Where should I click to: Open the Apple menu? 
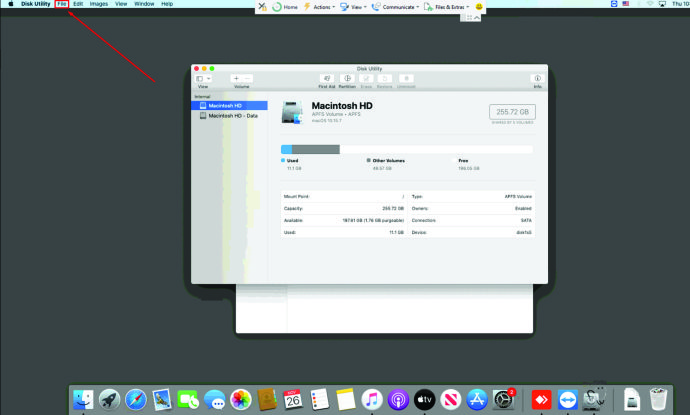tap(11, 4)
